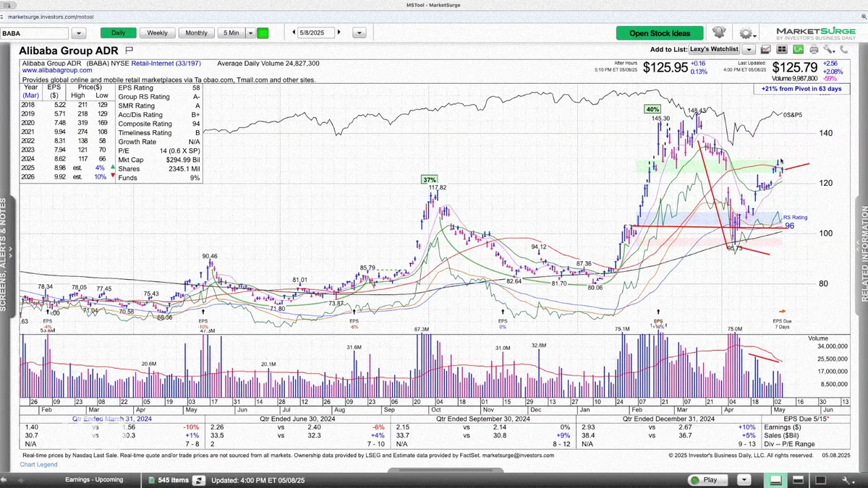Flag Alibaba Group ADR with the flag icon
The width and height of the screenshot is (868, 488).
129,50
